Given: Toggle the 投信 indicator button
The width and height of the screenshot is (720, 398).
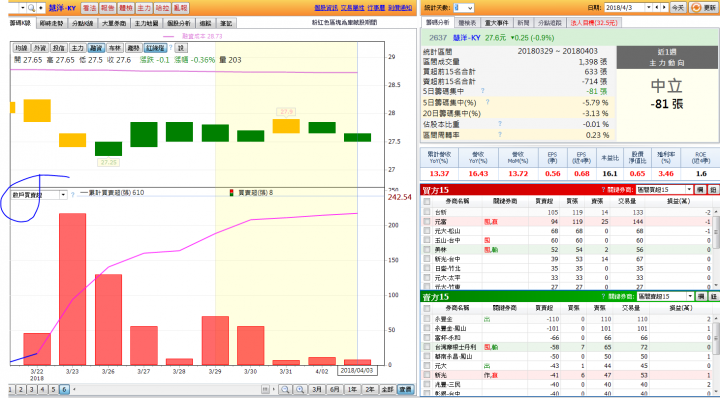Looking at the screenshot, I should [x=58, y=48].
